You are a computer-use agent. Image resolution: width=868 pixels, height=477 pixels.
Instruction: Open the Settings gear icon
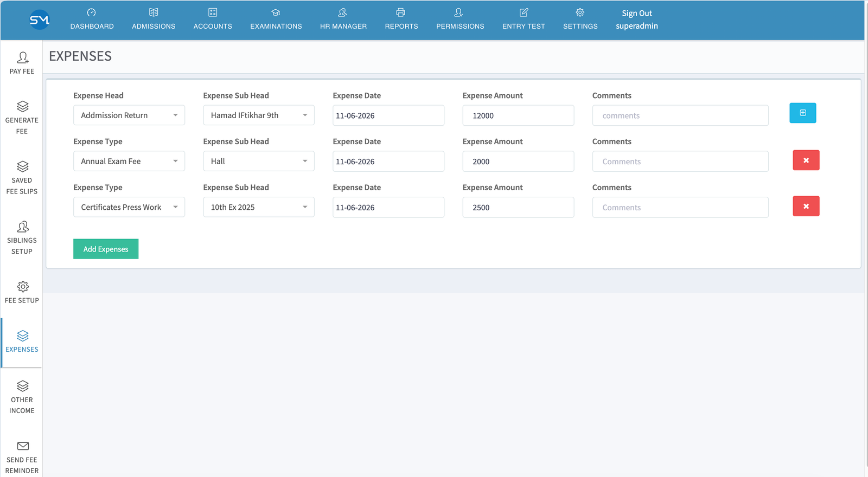coord(580,12)
